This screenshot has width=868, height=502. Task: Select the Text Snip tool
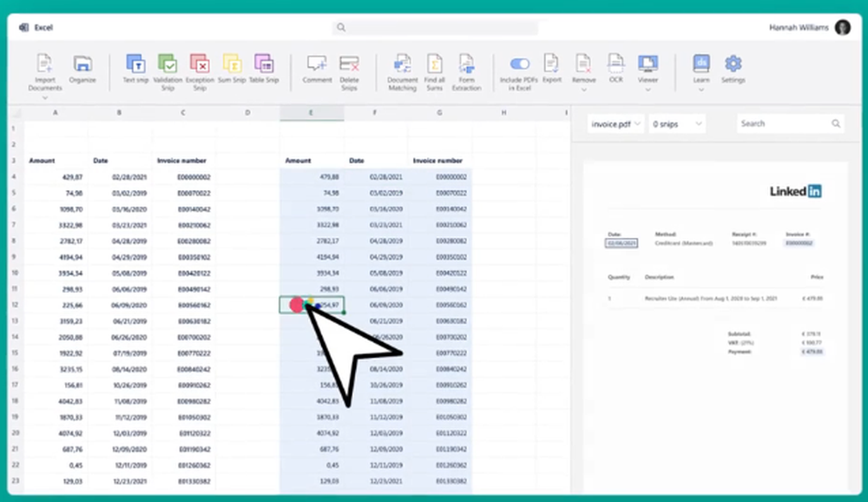pos(135,63)
